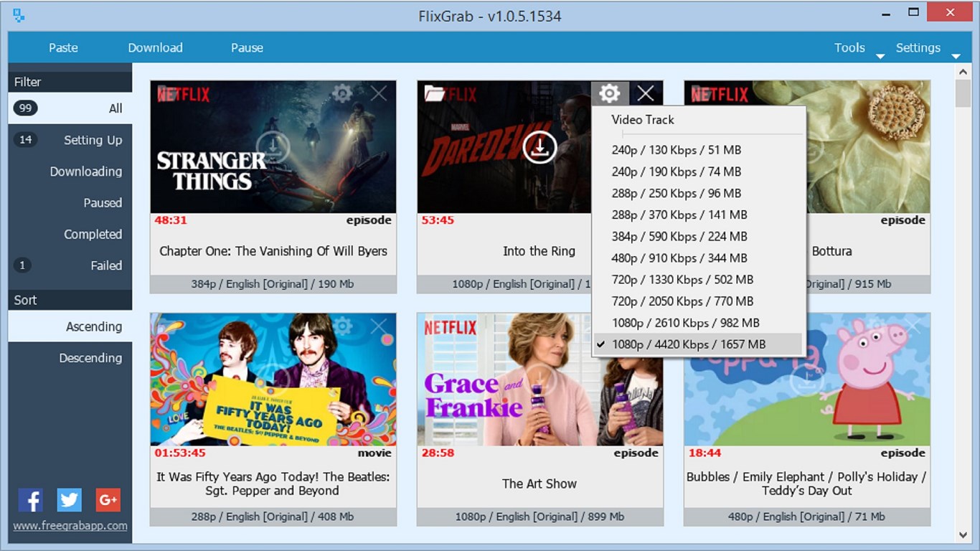Screen dimensions: 980x551
Task: Open the Facebook page icon
Action: click(x=30, y=499)
